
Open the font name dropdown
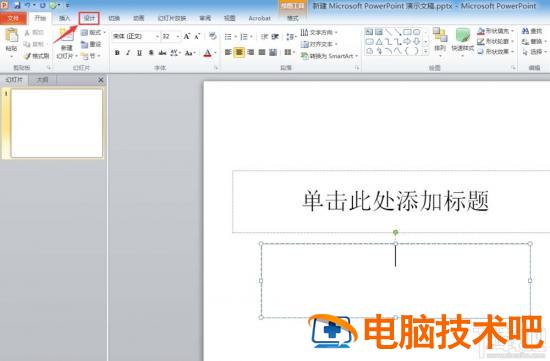157,36
